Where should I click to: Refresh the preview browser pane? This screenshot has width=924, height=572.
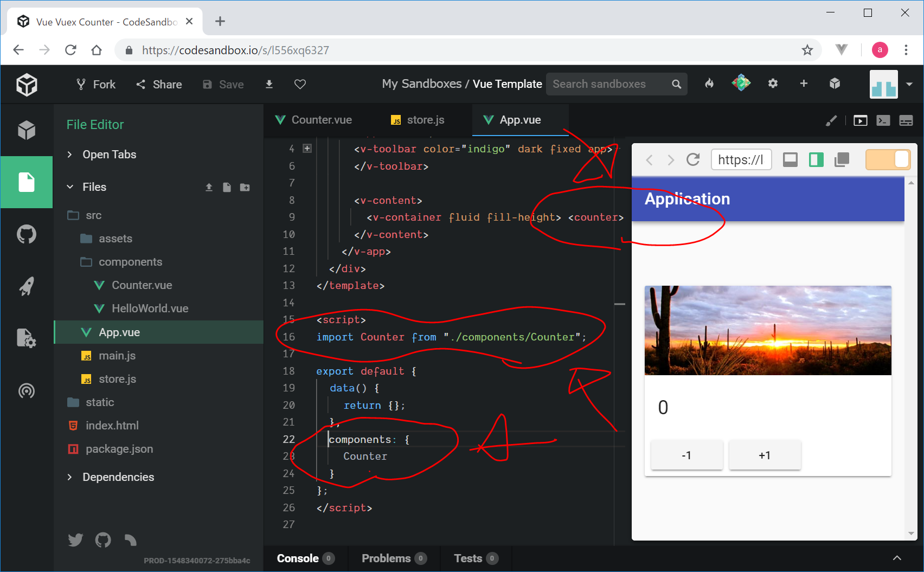pos(692,159)
